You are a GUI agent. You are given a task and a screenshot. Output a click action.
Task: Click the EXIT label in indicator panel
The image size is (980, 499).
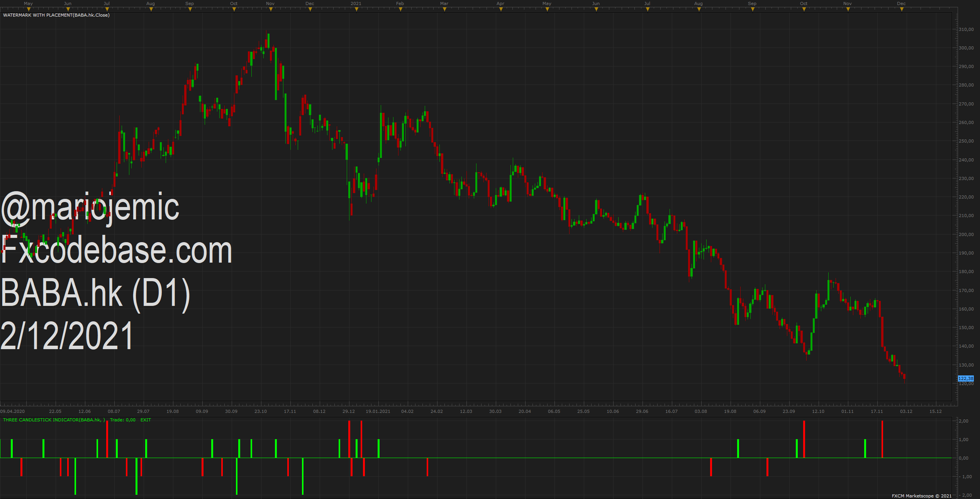[x=146, y=420]
